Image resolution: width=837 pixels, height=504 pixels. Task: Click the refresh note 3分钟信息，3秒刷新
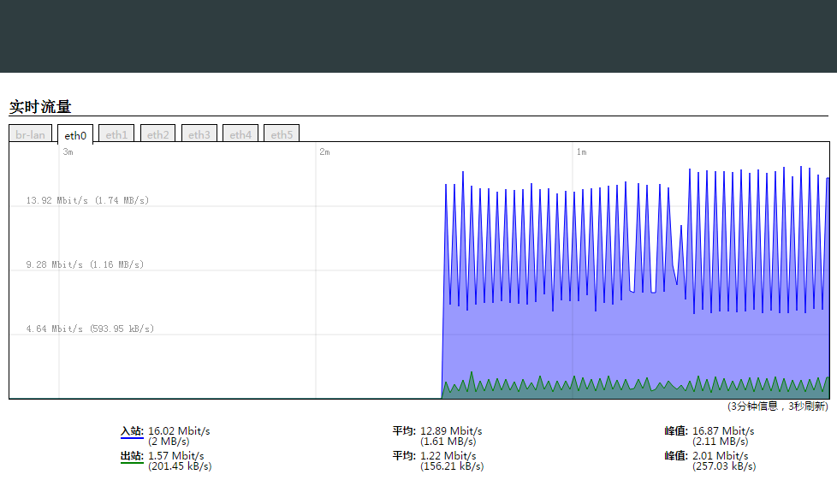point(778,406)
